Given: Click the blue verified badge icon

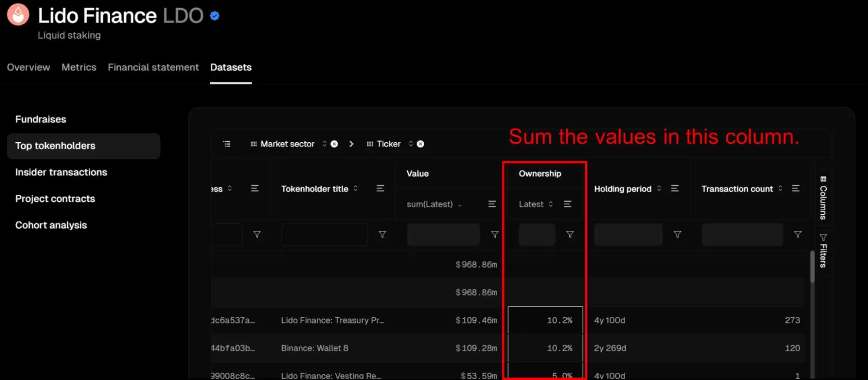Looking at the screenshot, I should [215, 16].
